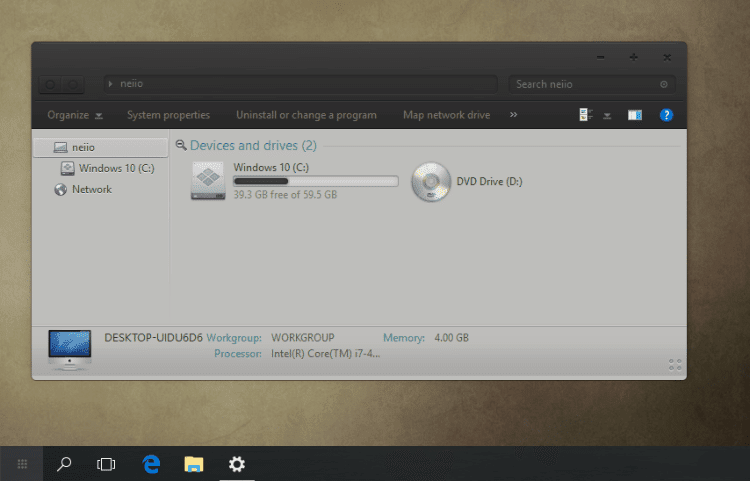Viewport: 750px width, 481px height.
Task: Click the computer monitor icon in details pane
Action: click(70, 350)
